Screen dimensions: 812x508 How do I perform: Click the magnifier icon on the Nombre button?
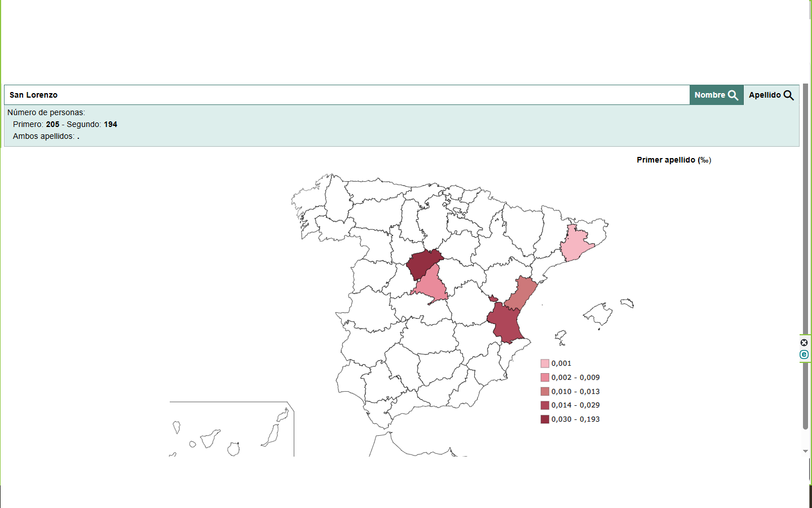733,95
